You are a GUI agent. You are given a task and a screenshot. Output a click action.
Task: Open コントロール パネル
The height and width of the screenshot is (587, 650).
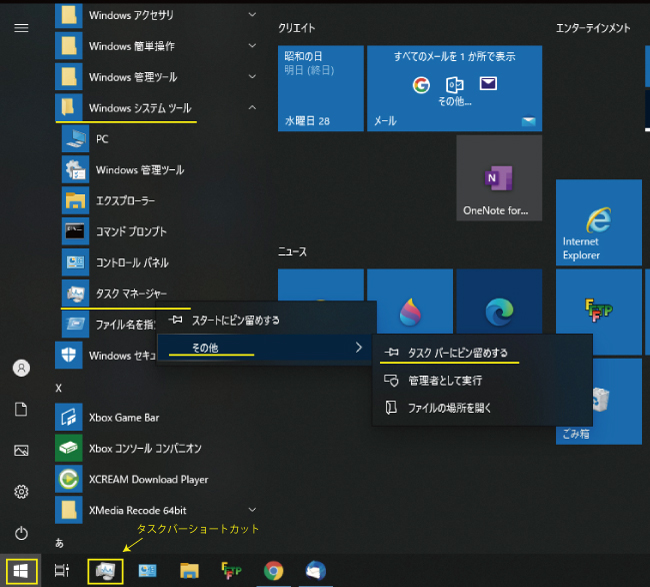pyautogui.click(x=162, y=263)
